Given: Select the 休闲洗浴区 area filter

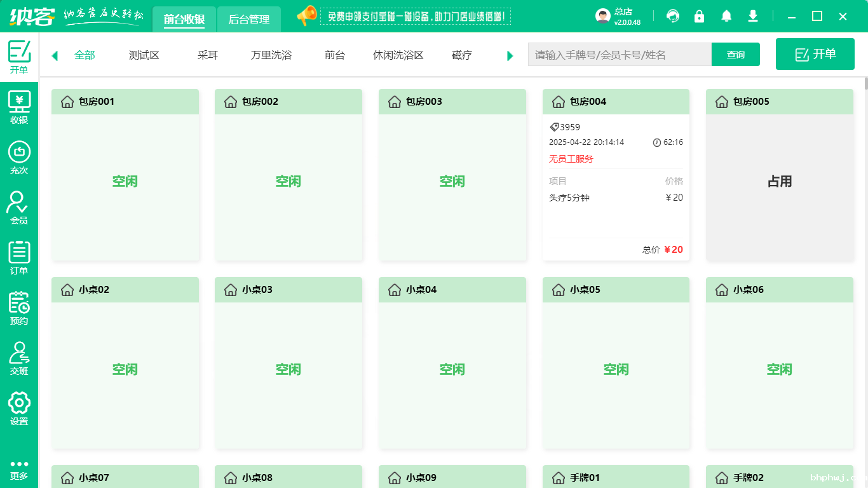Looking at the screenshot, I should point(398,55).
